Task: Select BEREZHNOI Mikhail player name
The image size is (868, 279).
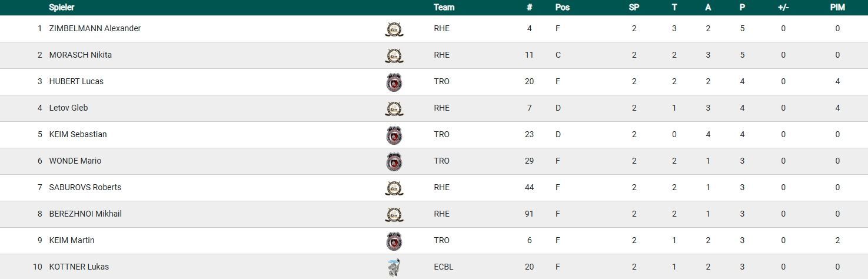Action: (x=85, y=214)
